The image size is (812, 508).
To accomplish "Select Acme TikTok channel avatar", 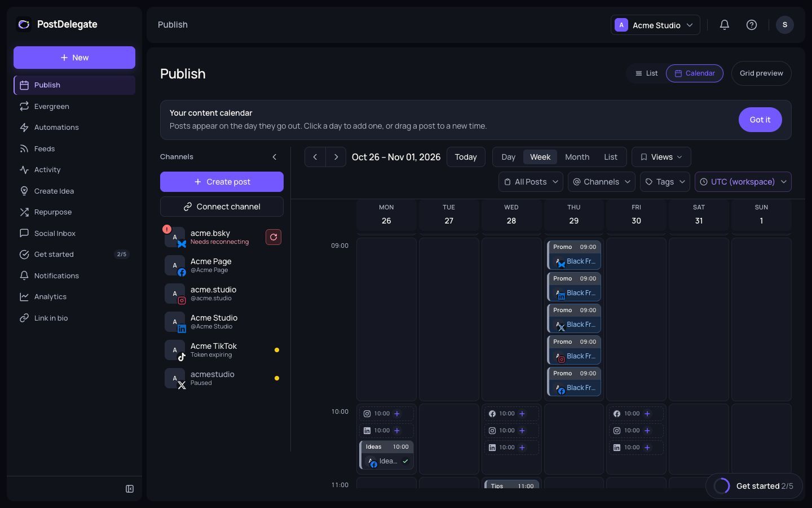I will (x=175, y=350).
